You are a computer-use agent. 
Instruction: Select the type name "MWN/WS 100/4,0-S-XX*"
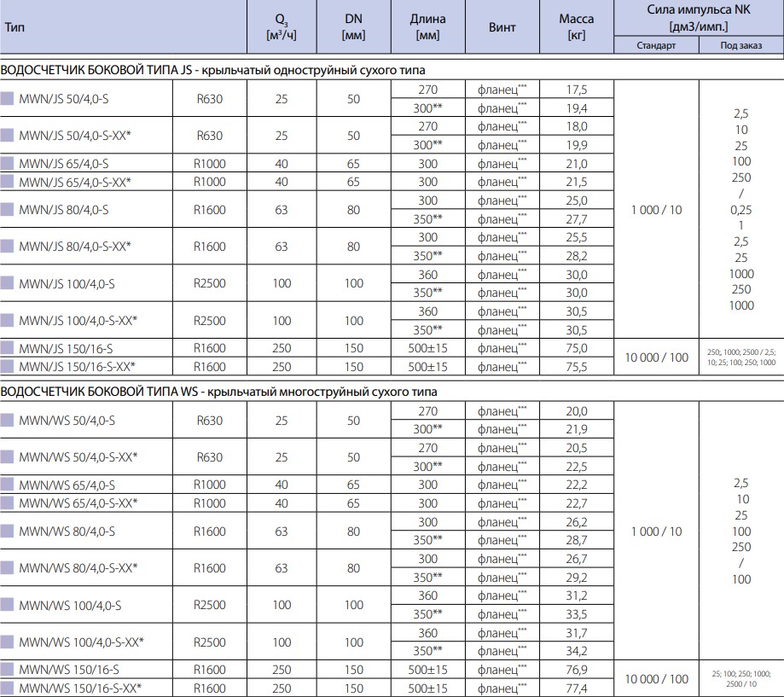coord(82,642)
